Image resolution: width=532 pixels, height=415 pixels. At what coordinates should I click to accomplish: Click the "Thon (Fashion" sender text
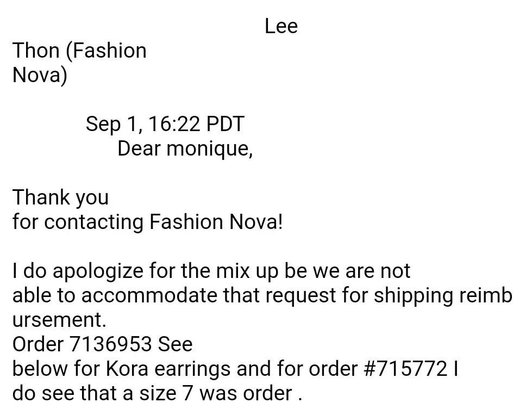pyautogui.click(x=79, y=51)
